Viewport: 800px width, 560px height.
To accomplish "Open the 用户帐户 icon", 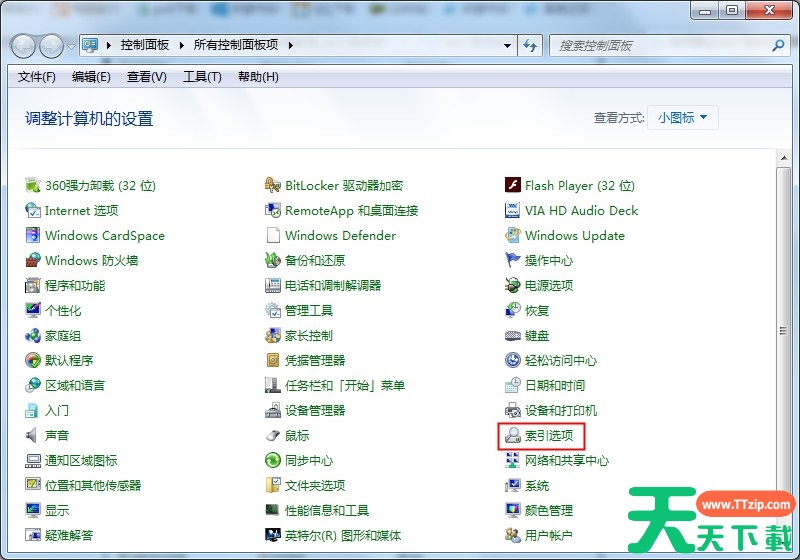I will tap(513, 536).
